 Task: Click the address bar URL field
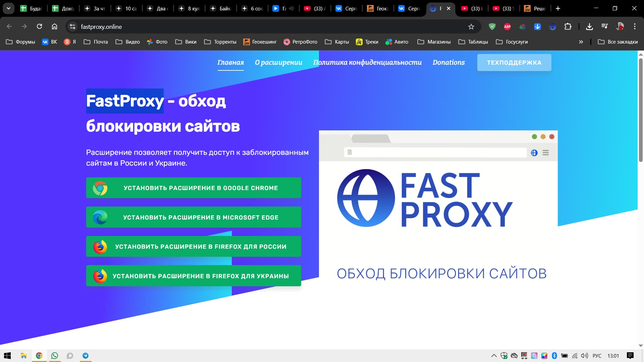[235, 26]
